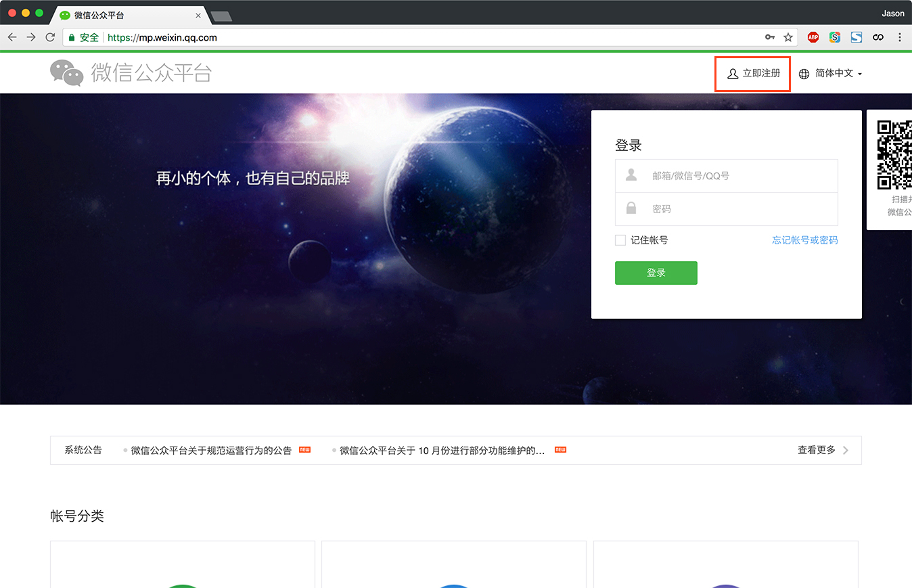Click the 帐号分类 heading
912x588 pixels.
click(77, 516)
